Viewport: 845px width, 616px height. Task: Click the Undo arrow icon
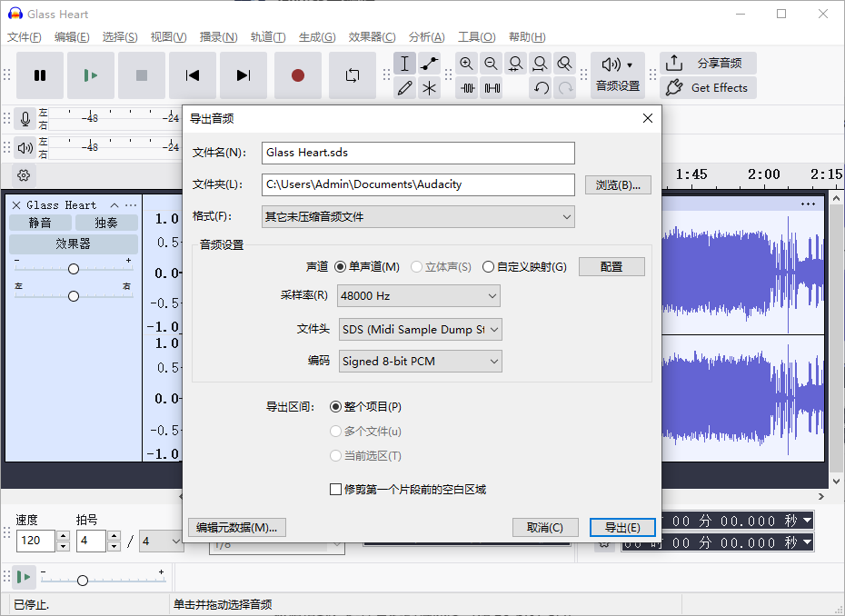click(x=542, y=85)
